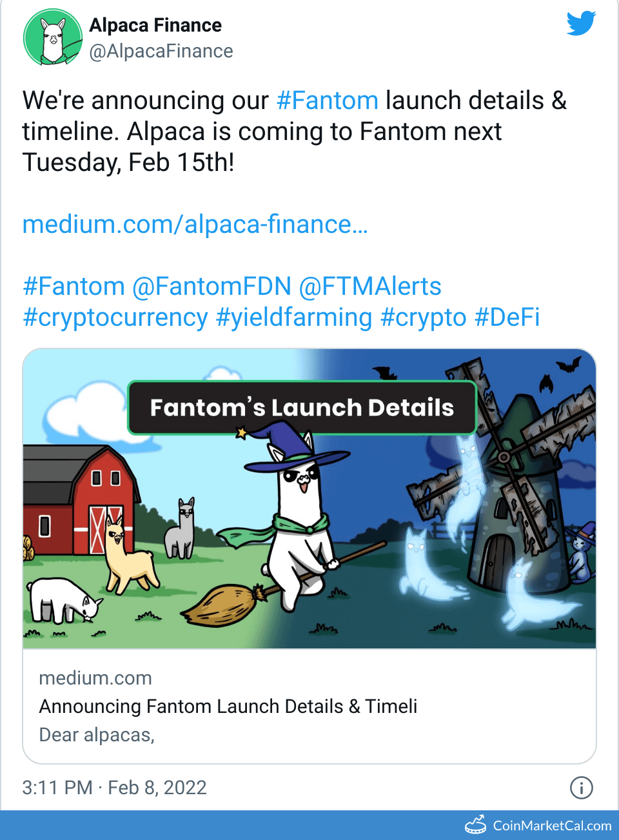Click the #crypto hashtag
Viewport: 619px width, 840px height.
(x=423, y=317)
